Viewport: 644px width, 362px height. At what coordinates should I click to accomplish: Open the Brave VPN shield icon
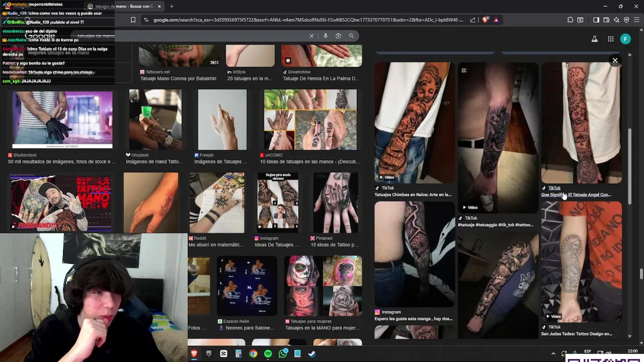626,20
